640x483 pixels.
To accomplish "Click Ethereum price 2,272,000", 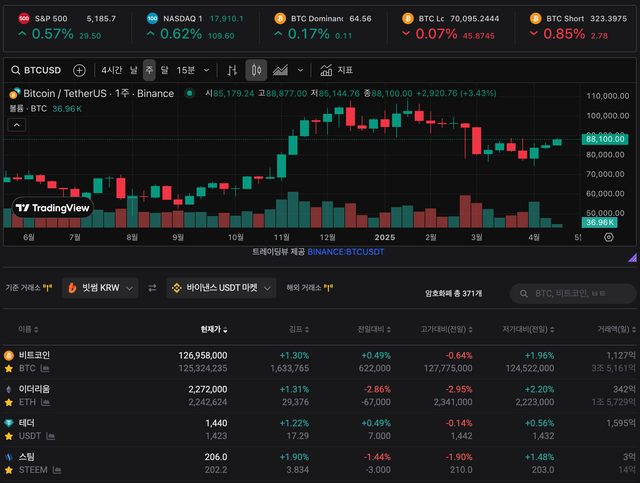I will coord(207,390).
